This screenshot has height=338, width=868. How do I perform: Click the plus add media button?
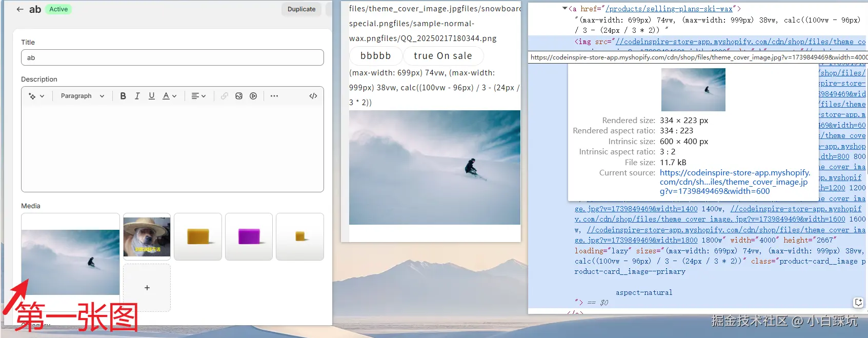point(147,288)
